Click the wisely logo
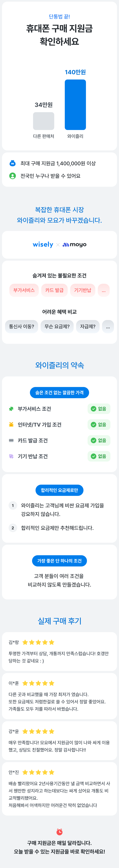This screenshot has width=119, height=868. (43, 245)
